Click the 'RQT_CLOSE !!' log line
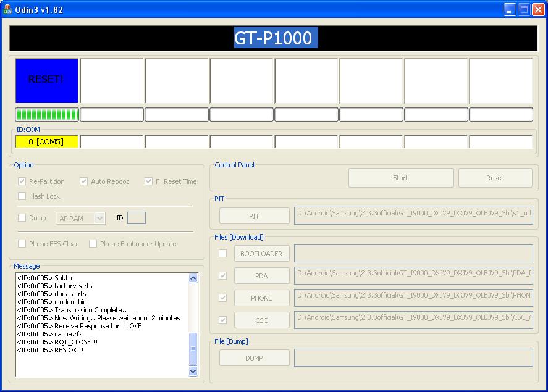 coord(57,342)
